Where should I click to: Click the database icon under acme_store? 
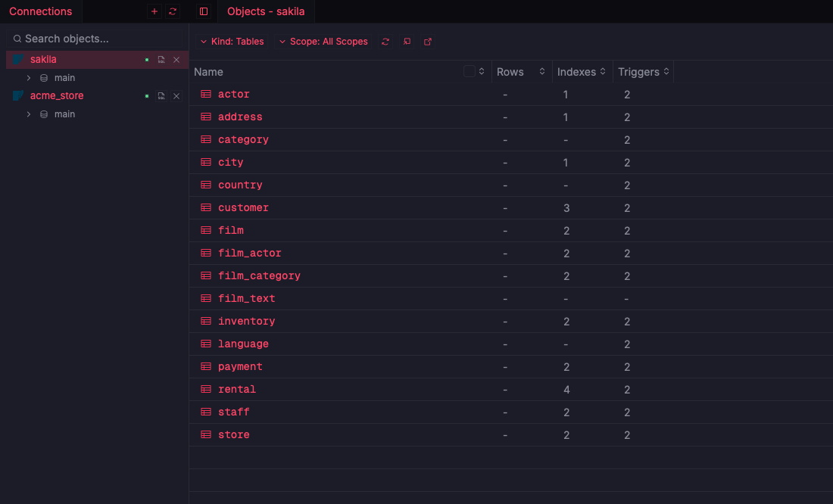click(44, 114)
